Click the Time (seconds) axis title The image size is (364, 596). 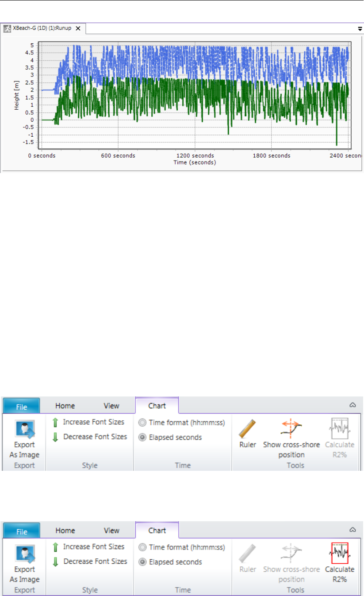tap(195, 162)
